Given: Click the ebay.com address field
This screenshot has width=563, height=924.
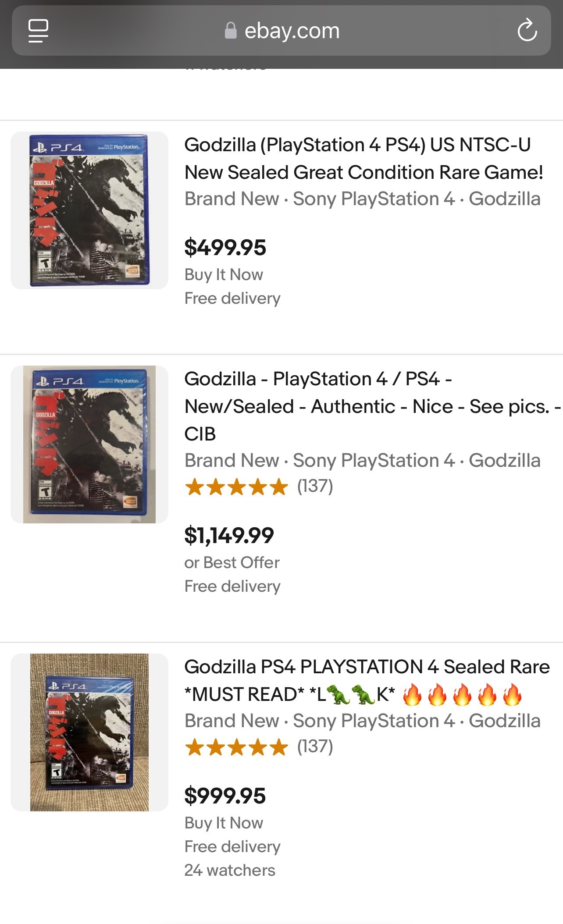Looking at the screenshot, I should 292,31.
